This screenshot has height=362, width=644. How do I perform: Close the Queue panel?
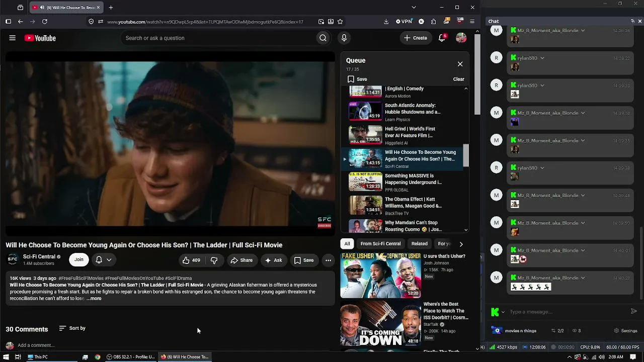pyautogui.click(x=460, y=64)
